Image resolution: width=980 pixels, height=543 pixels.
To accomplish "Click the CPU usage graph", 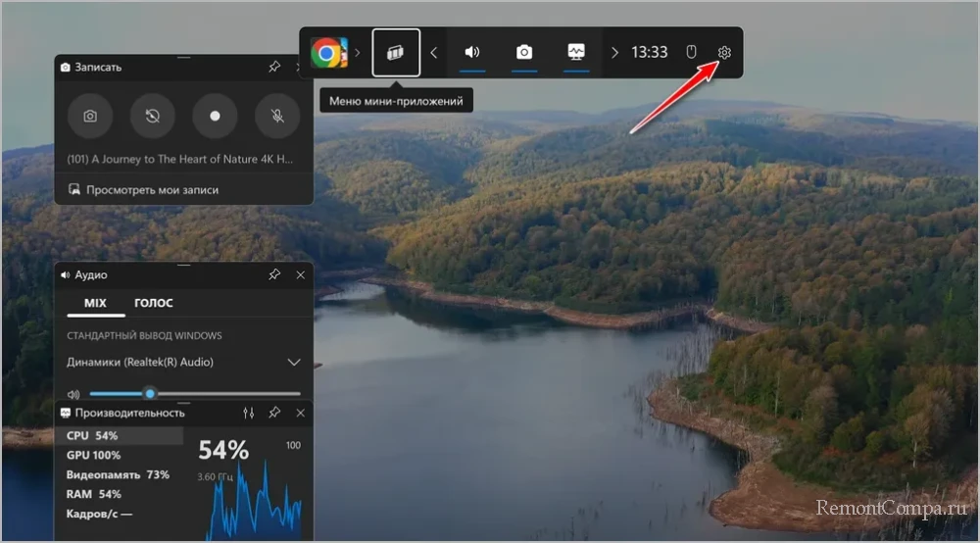I will pyautogui.click(x=255, y=503).
